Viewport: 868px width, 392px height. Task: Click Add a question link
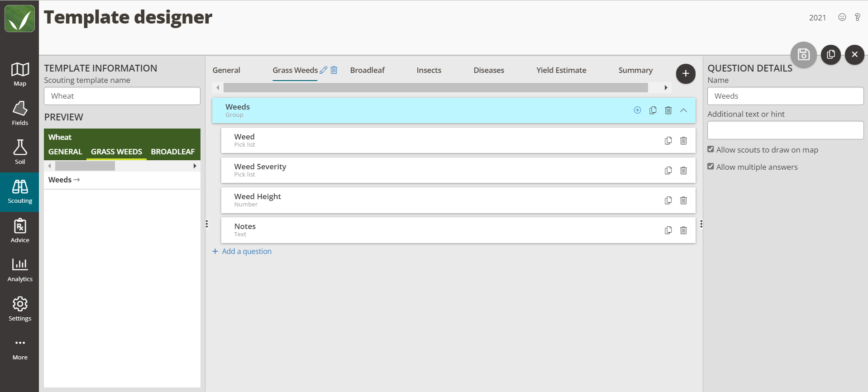tap(242, 251)
